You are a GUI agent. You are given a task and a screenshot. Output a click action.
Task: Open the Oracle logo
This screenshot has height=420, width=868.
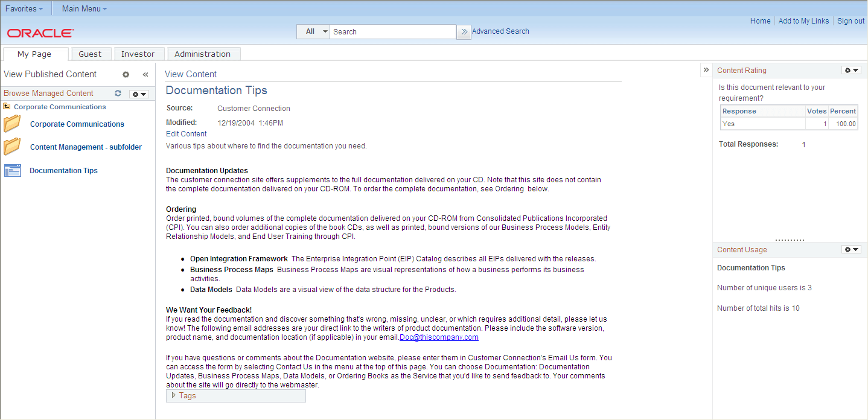click(x=40, y=33)
